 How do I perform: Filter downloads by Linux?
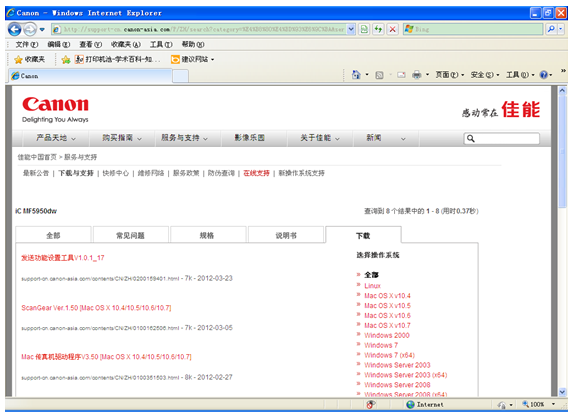(x=372, y=286)
